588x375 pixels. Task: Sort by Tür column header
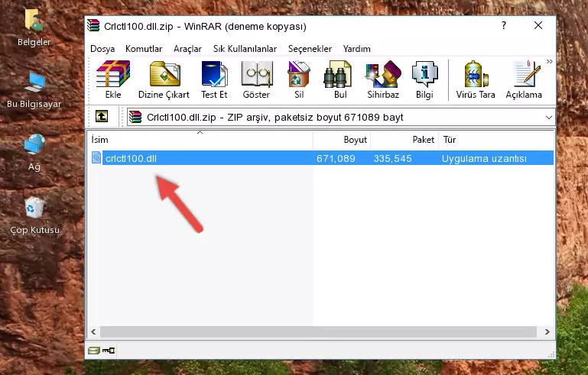(496, 140)
